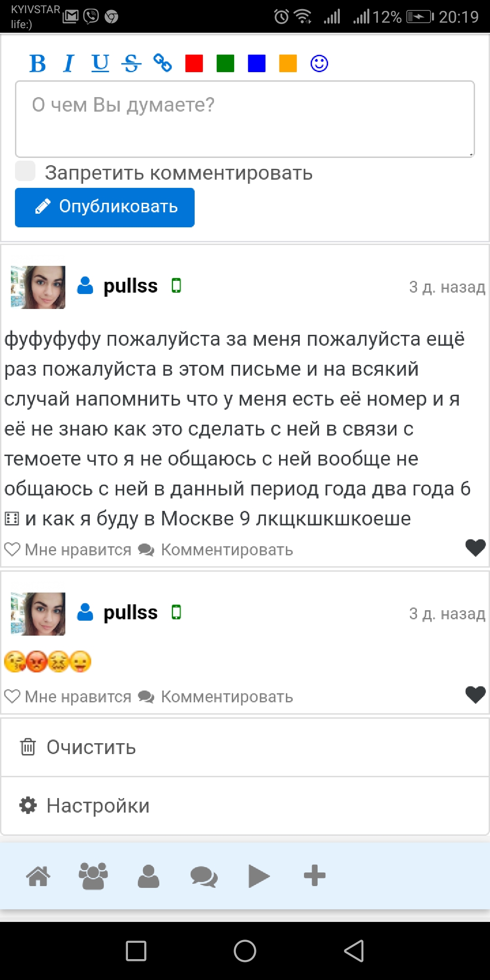Open messages chat bubbles icon

204,876
